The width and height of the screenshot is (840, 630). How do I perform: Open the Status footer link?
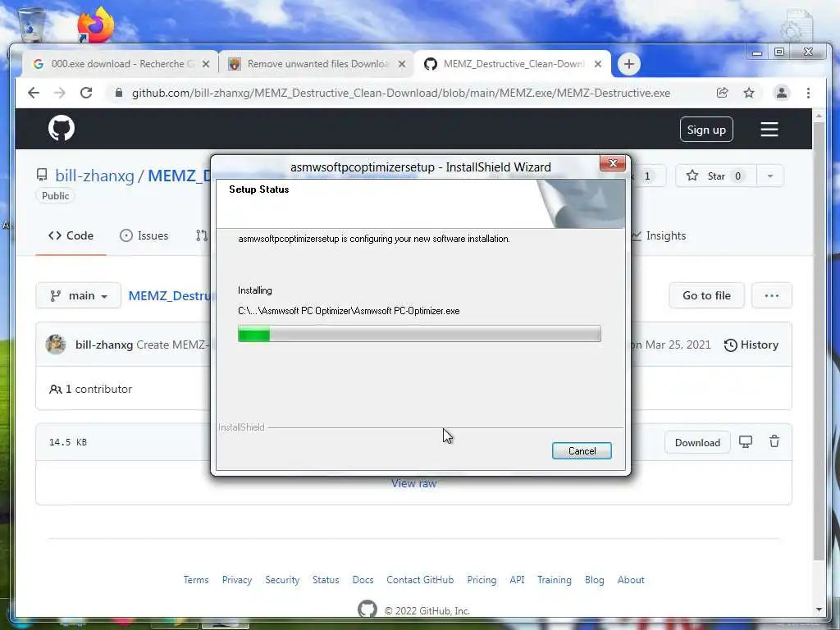326,580
